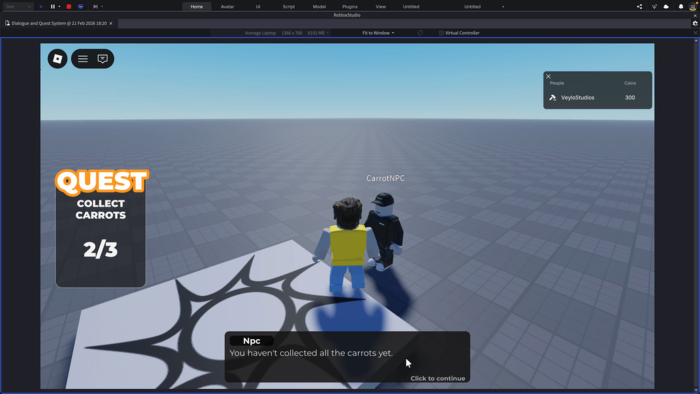
Task: Click the 2/3 quest progress counter
Action: pyautogui.click(x=100, y=249)
